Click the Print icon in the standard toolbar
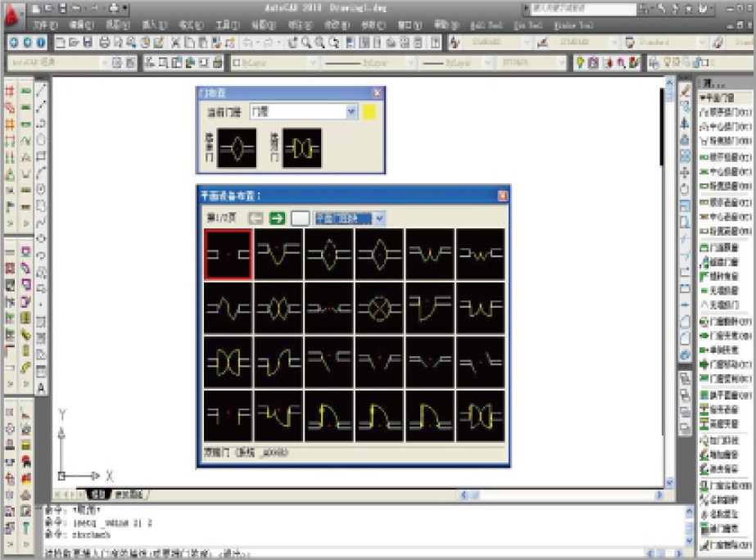 (104, 43)
